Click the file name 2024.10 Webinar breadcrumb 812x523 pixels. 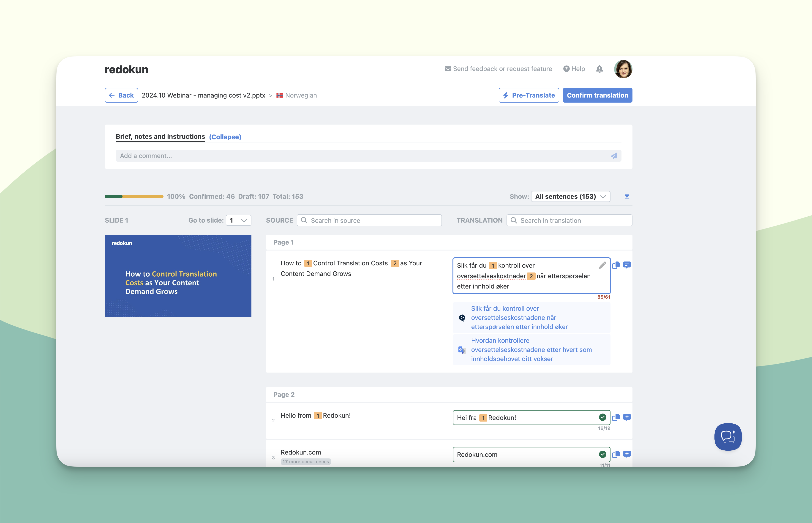point(203,95)
